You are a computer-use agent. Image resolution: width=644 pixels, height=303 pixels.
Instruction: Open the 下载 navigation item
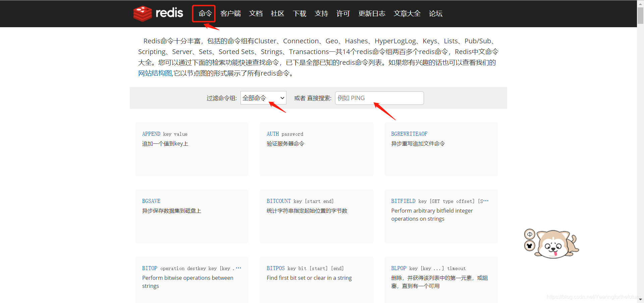[x=300, y=13]
